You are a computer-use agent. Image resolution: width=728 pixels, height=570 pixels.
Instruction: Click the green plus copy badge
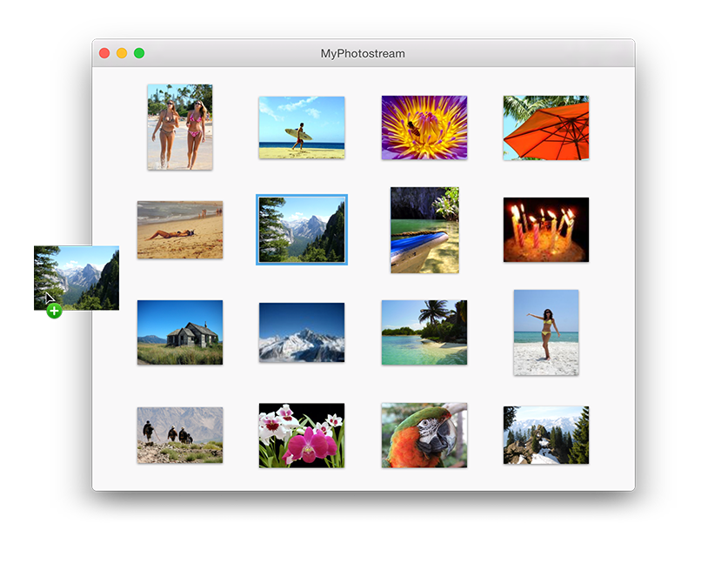(54, 311)
